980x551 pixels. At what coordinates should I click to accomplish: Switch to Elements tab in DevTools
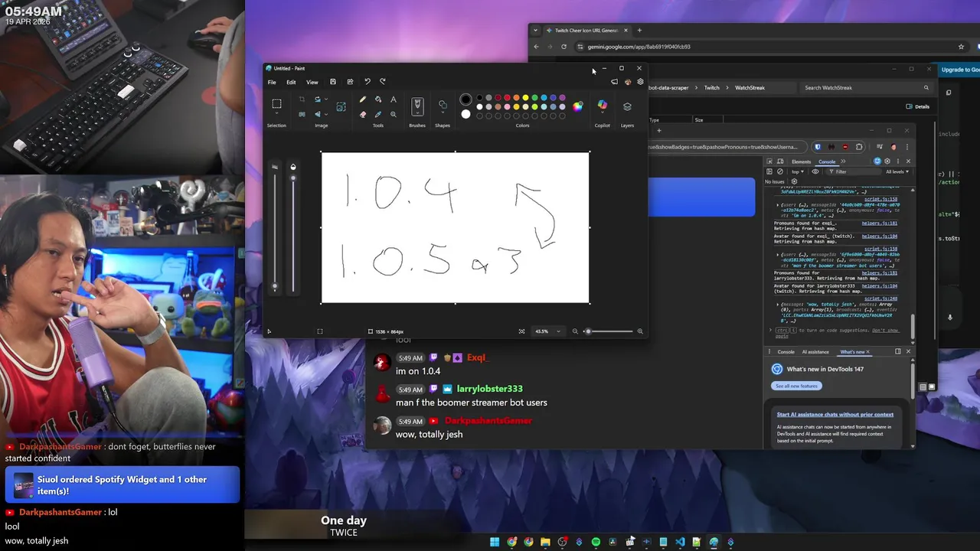tap(802, 161)
